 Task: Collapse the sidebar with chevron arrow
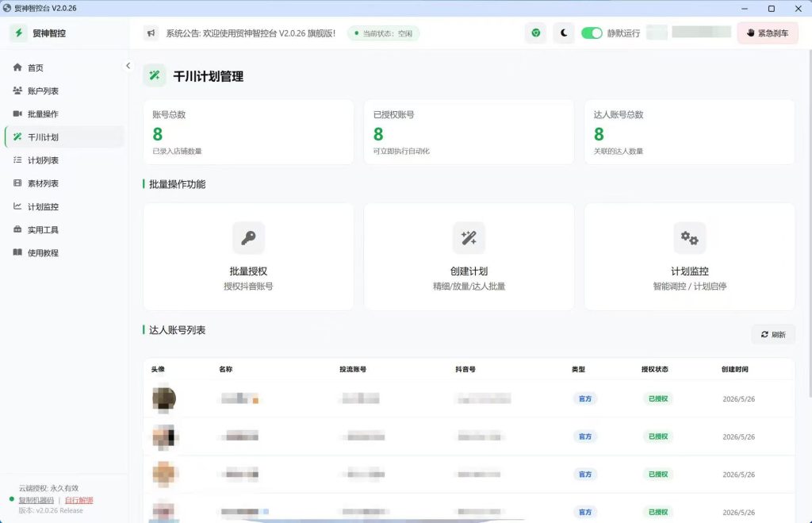[128, 66]
